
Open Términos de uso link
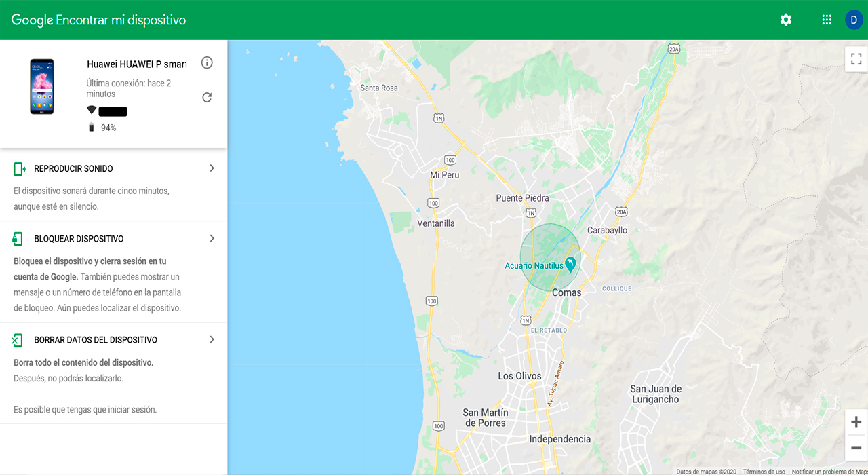pos(764,471)
